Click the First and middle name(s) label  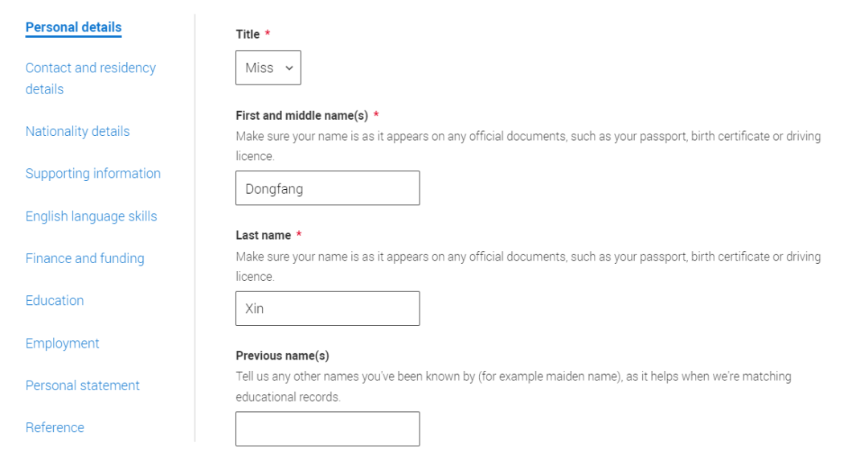pos(301,115)
